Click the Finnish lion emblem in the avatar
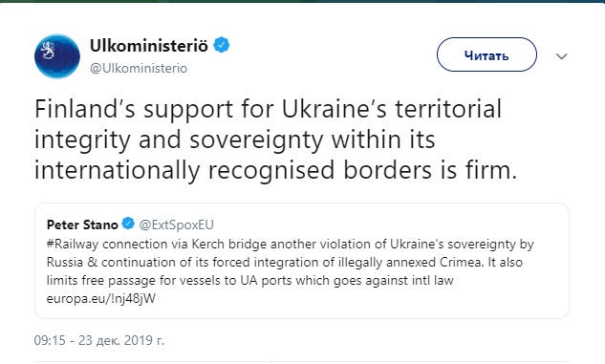This screenshot has height=364, width=605. (x=48, y=50)
